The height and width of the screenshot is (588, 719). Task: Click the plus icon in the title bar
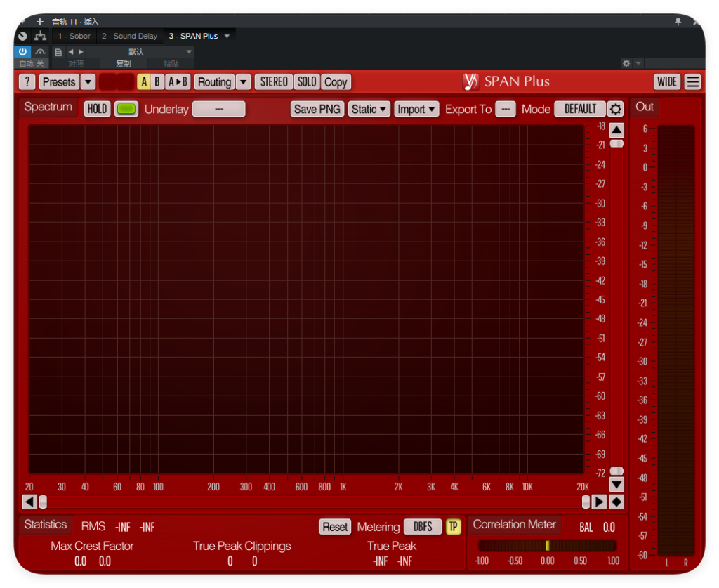tap(40, 22)
